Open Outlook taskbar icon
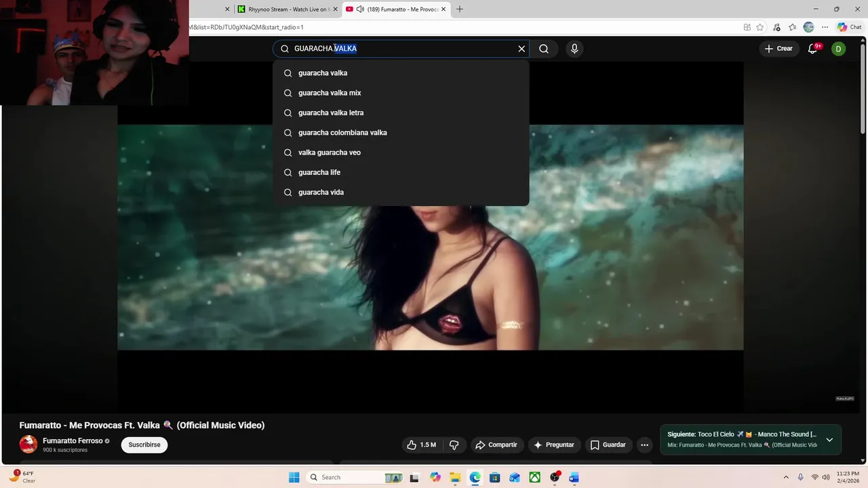The width and height of the screenshot is (868, 488). tap(515, 477)
